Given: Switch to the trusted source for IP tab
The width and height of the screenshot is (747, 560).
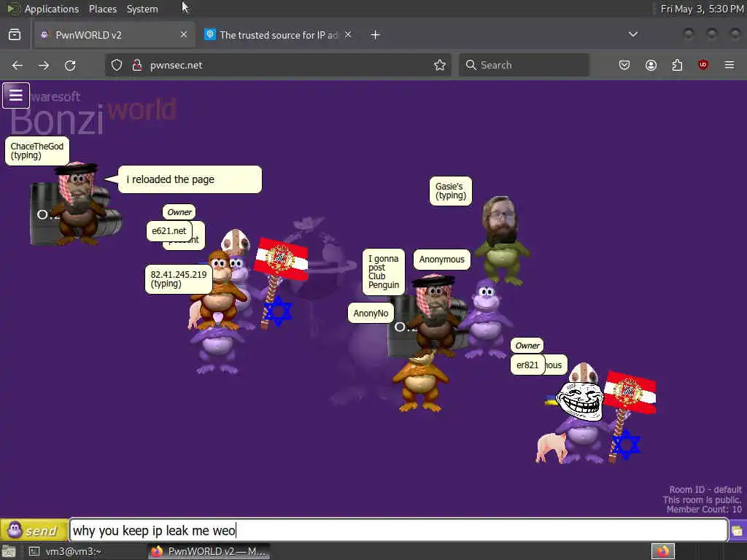Looking at the screenshot, I should [279, 35].
